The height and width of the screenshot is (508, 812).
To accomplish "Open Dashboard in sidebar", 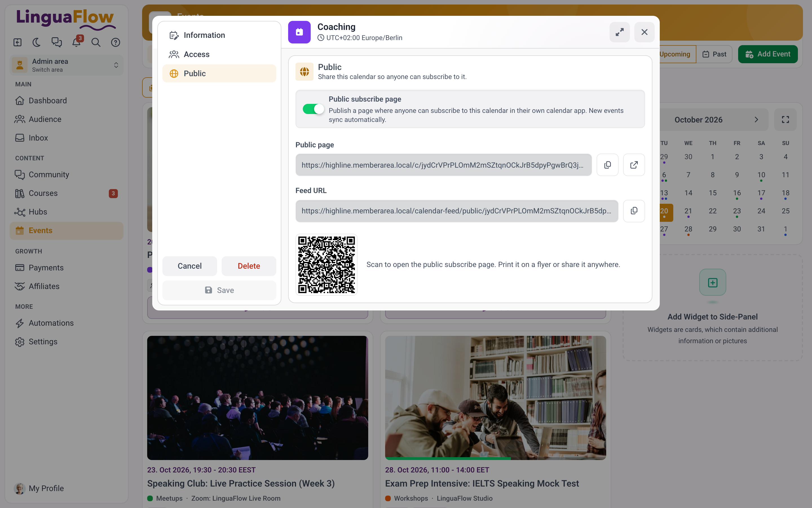I will (67, 100).
